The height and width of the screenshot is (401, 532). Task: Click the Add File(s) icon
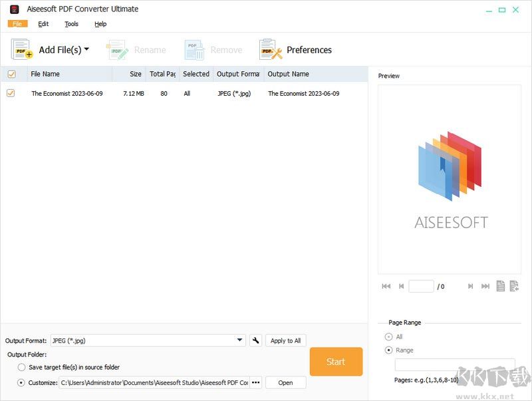coord(21,49)
